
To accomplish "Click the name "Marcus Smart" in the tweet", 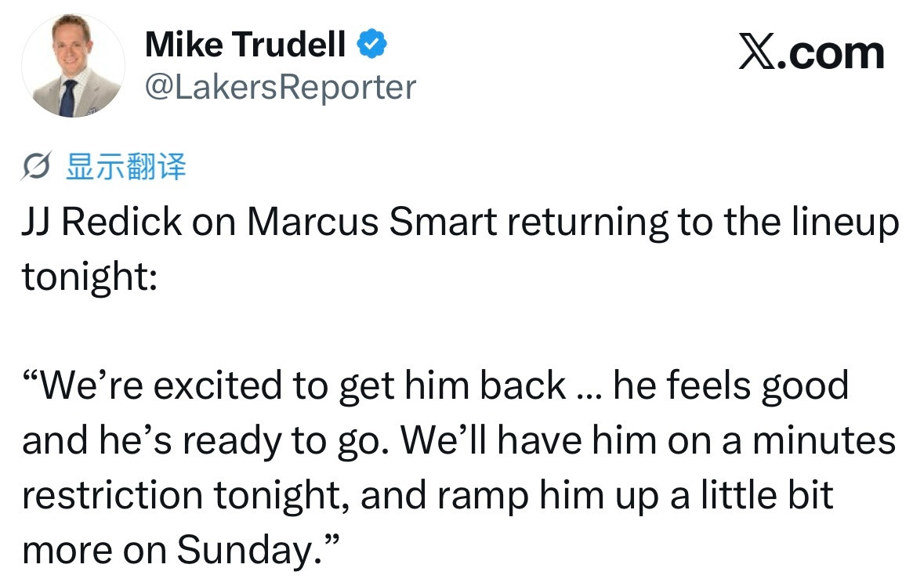I will [x=372, y=222].
